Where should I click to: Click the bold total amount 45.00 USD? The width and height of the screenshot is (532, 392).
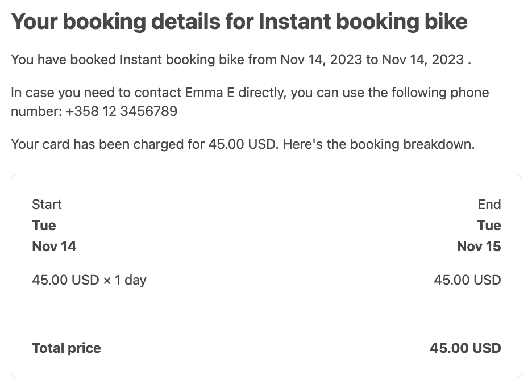pos(465,348)
